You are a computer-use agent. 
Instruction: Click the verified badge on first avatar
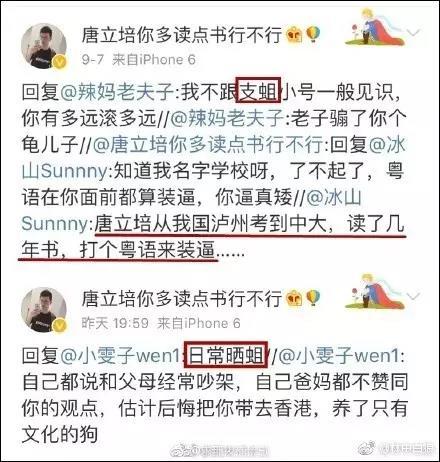click(59, 61)
